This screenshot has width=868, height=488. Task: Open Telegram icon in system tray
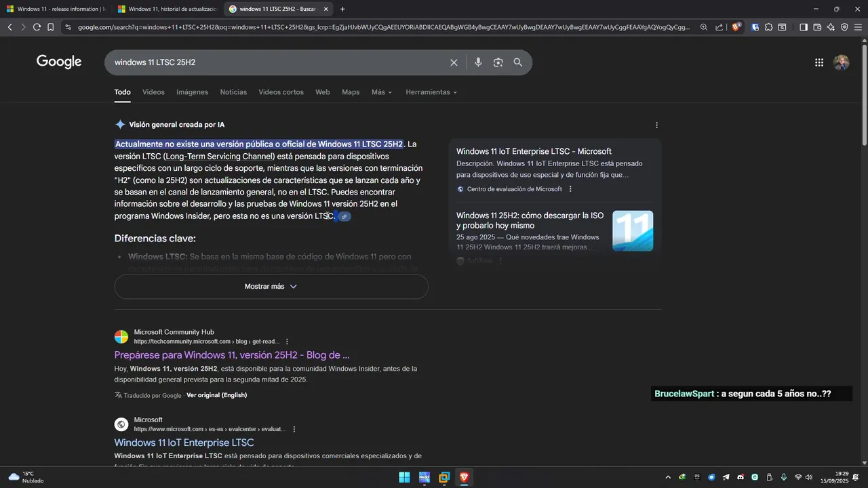pos(726,477)
